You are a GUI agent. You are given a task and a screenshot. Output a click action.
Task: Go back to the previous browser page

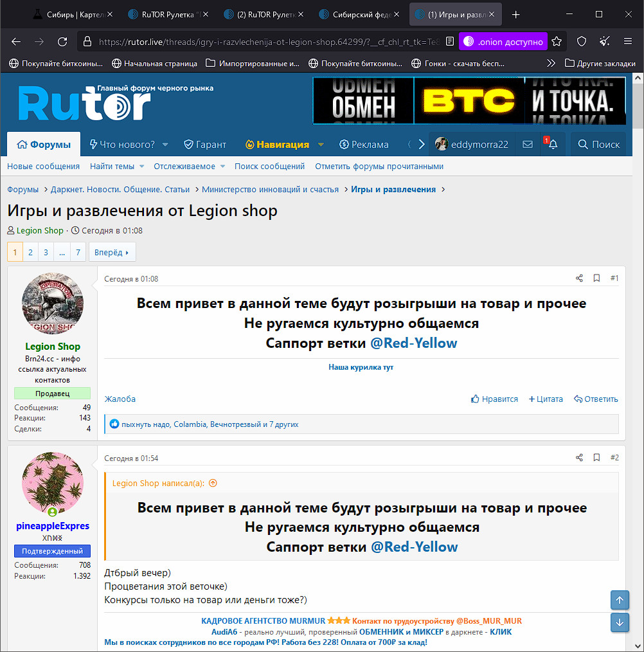[x=16, y=42]
